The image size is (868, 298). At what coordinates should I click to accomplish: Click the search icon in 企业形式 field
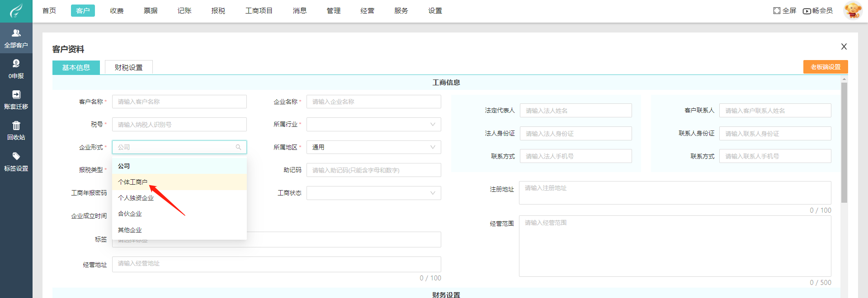(x=238, y=147)
